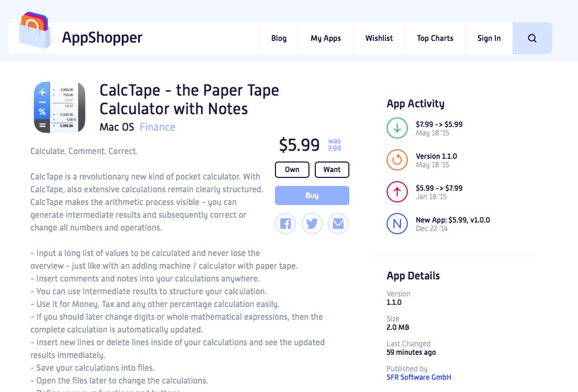Viewport: 578px width, 392px height.
Task: Click the blue New App icon
Action: (x=397, y=224)
